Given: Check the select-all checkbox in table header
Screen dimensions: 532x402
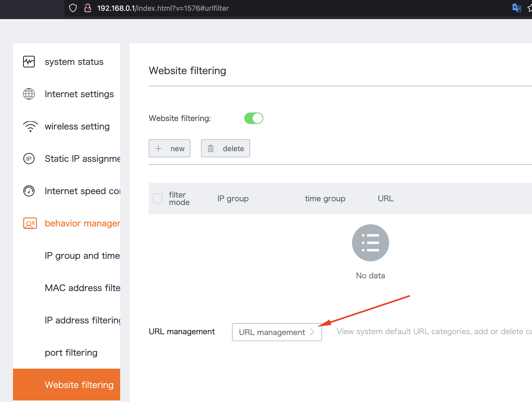Looking at the screenshot, I should point(158,198).
